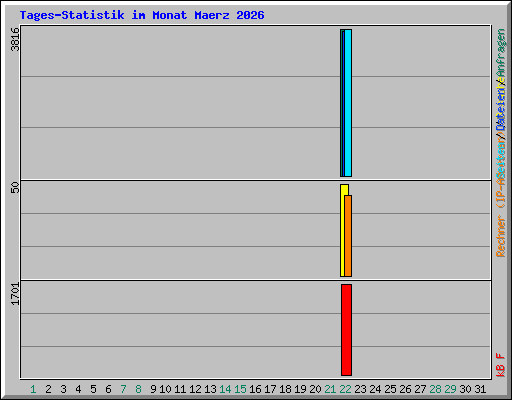Click the yellow bar for day 22

(343, 230)
